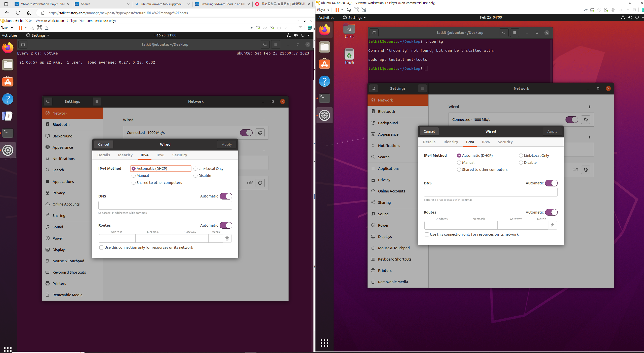Click the gear icon beside right Wired connection
The width and height of the screenshot is (644, 353).
(585, 120)
